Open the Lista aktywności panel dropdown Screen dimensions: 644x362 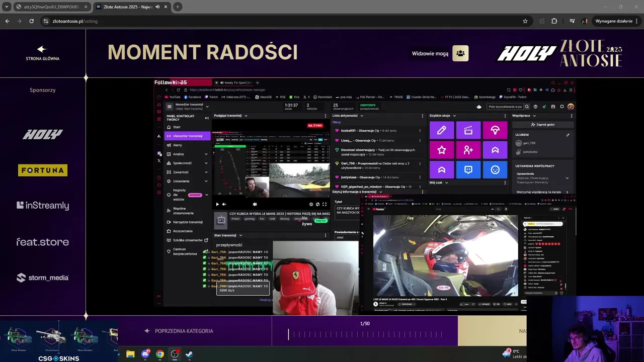pos(361,116)
